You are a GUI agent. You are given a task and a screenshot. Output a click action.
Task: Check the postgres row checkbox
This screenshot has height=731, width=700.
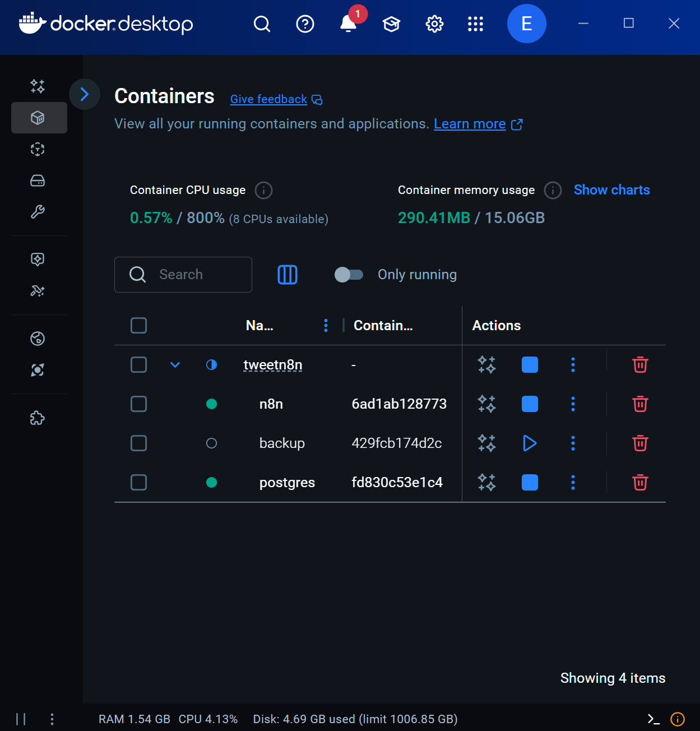138,483
